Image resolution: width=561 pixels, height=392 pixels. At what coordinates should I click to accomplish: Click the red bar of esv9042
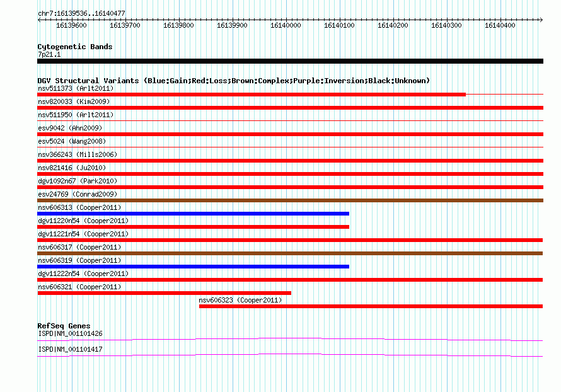tap(290, 134)
